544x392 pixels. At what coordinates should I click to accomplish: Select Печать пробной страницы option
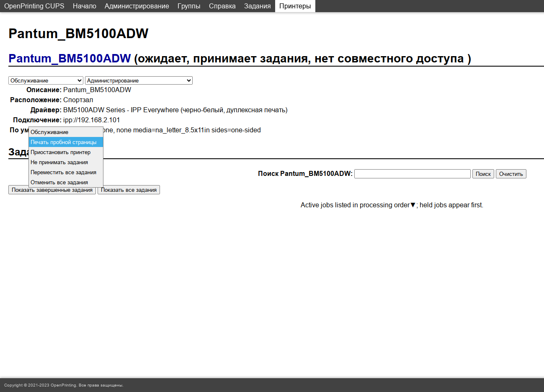tap(66, 142)
